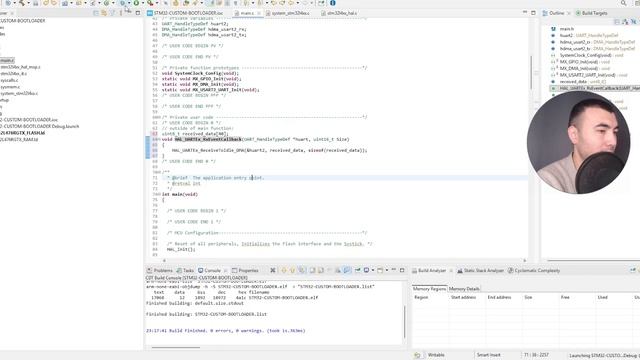The width and height of the screenshot is (640, 360).
Task: Open the blue information icon in the toolbar
Action: coord(333,3)
